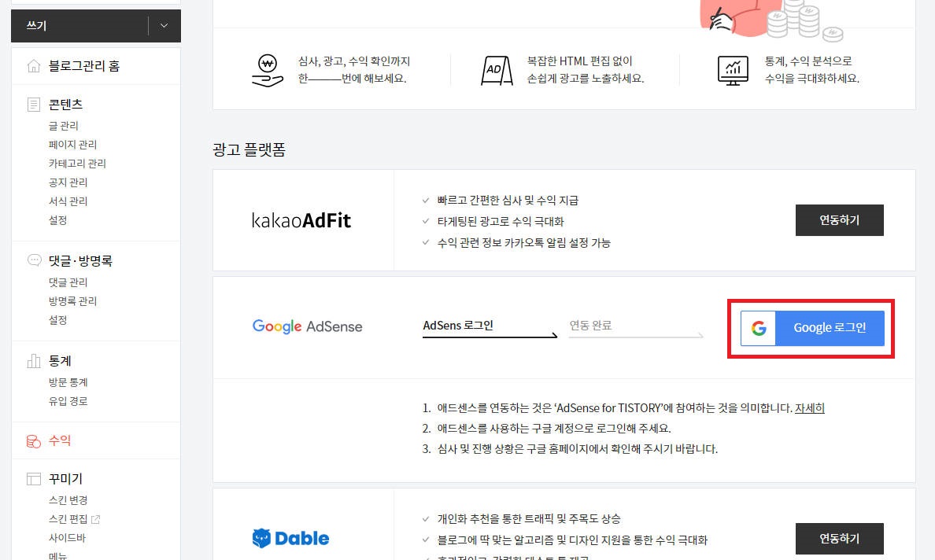Image resolution: width=935 pixels, height=560 pixels.
Task: Open 스킨 편집 in sidebar
Action: pos(68,519)
